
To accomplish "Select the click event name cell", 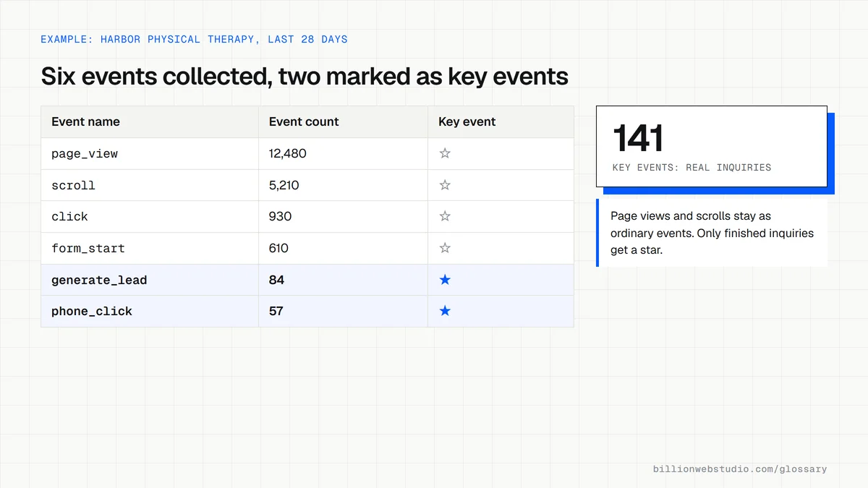I will [x=150, y=216].
